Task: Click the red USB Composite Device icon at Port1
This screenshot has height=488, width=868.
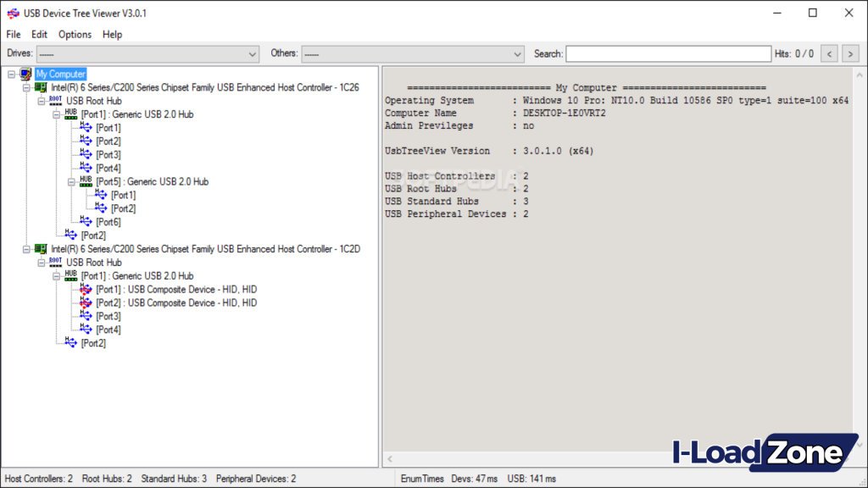Action: click(86, 289)
